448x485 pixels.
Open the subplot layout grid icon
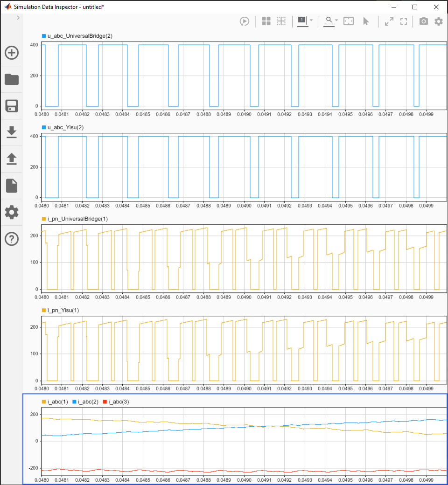pos(266,21)
